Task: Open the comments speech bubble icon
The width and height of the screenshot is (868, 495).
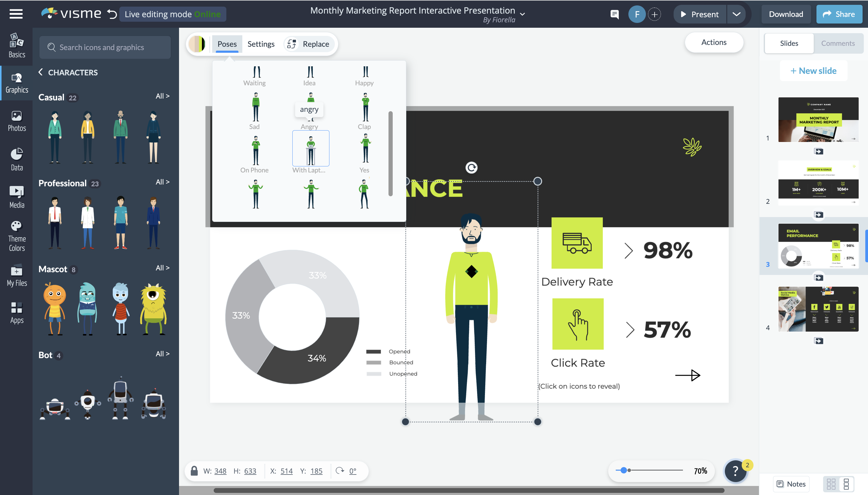Action: coord(614,14)
